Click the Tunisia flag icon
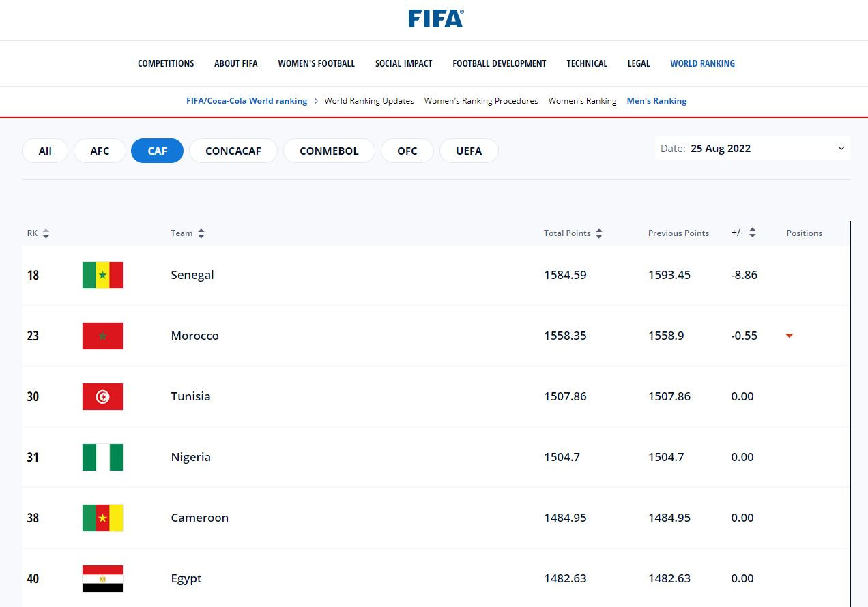This screenshot has width=868, height=607. coord(102,396)
